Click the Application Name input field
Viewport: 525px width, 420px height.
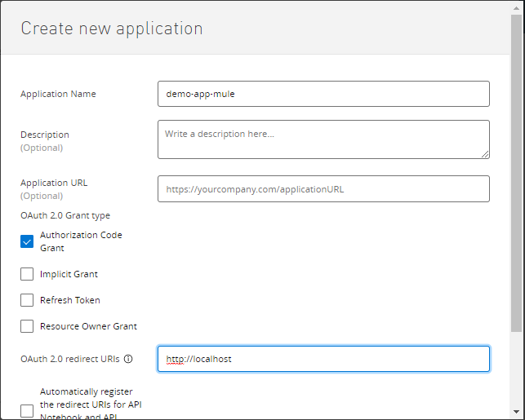323,94
